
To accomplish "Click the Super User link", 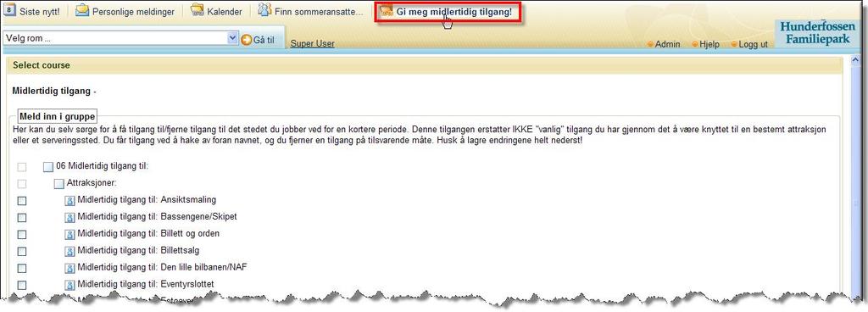I will pyautogui.click(x=312, y=43).
